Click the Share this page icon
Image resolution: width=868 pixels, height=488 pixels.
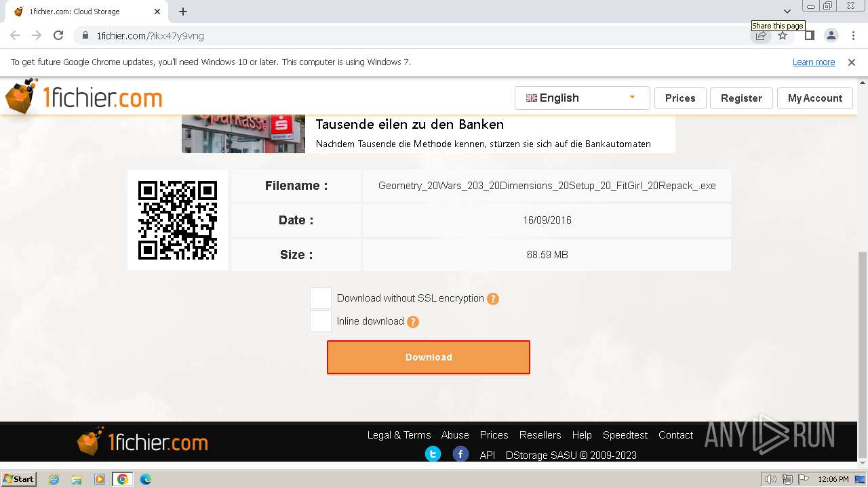point(761,35)
